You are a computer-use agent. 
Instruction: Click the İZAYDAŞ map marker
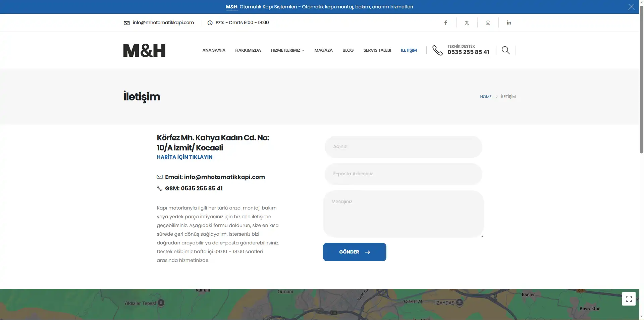coord(460,302)
